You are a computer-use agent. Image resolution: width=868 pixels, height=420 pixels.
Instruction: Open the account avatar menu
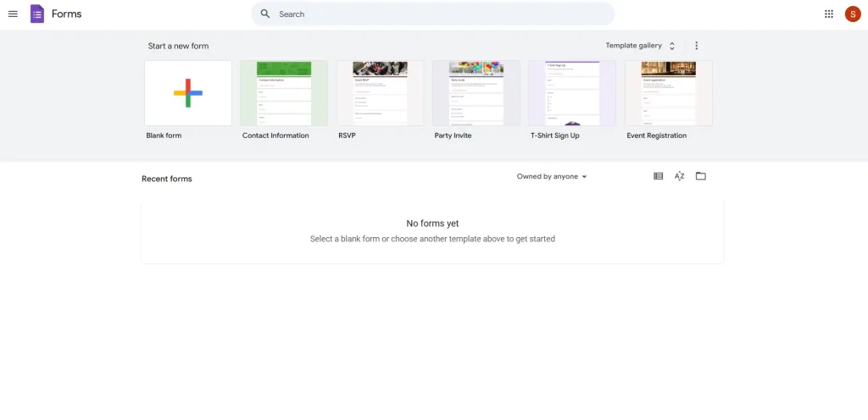pos(853,14)
